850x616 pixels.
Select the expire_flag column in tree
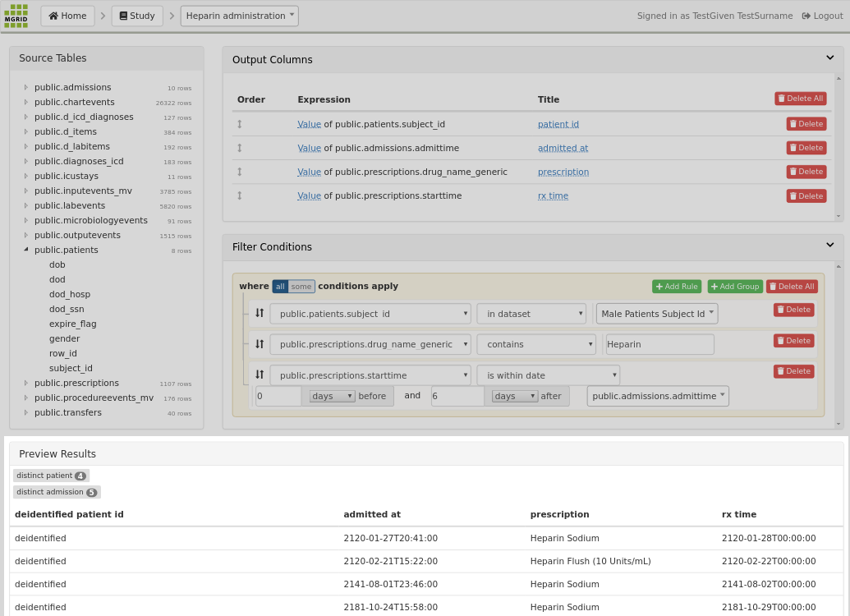pyautogui.click(x=72, y=324)
